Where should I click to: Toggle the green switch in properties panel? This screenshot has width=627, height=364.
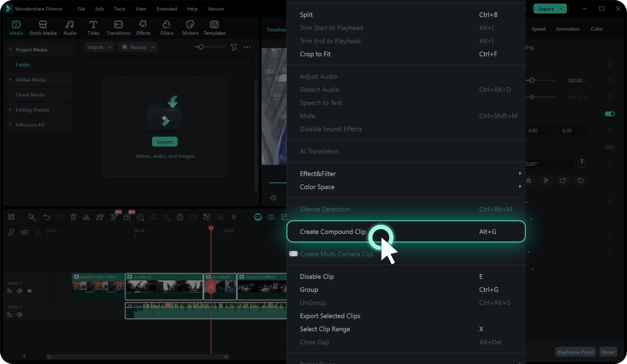[610, 114]
